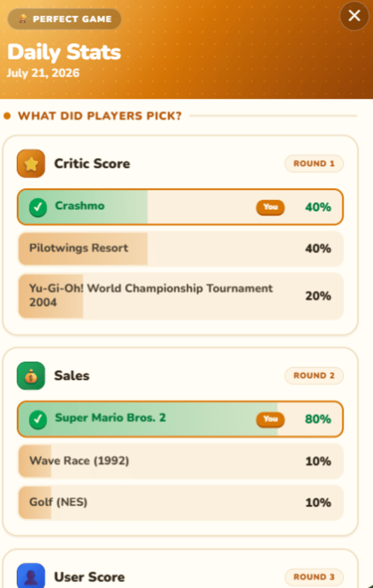Click the Perfect Game badge
The height and width of the screenshot is (588, 373).
64,19
